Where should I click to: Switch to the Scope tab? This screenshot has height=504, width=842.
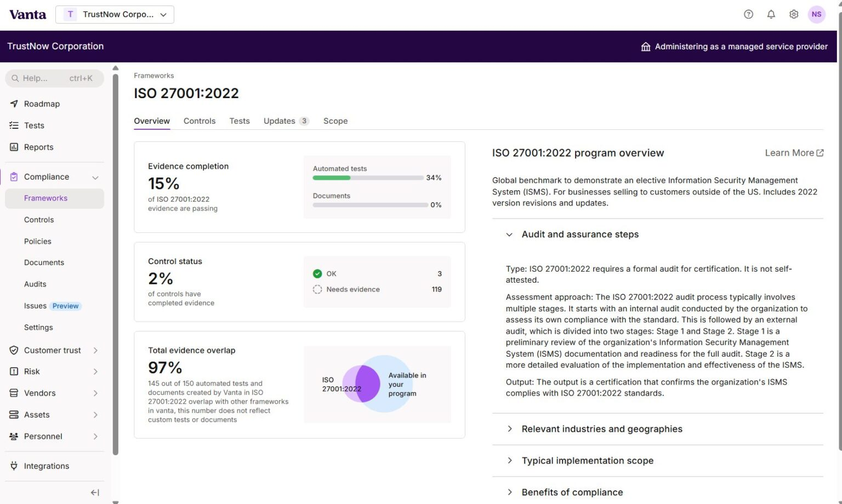[335, 121]
